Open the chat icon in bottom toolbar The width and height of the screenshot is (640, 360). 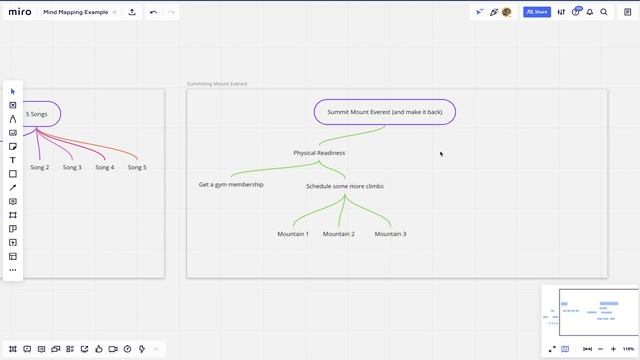[x=56, y=349]
